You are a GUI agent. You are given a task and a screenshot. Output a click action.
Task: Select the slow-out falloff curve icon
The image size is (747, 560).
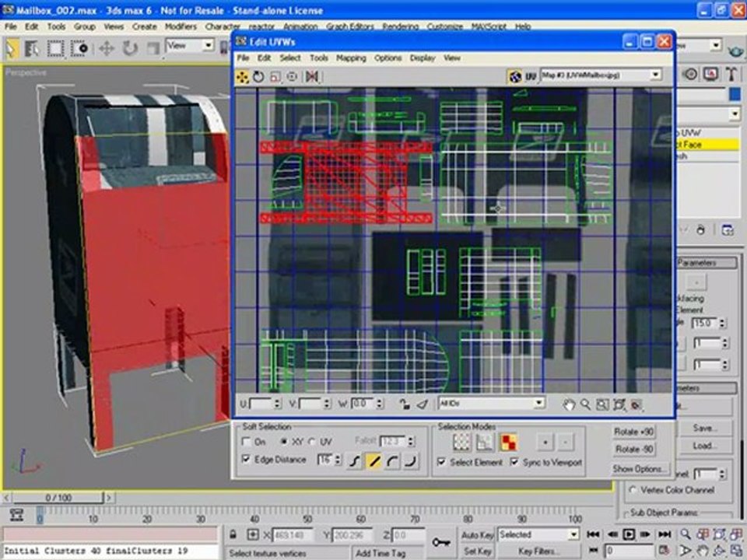pos(392,461)
